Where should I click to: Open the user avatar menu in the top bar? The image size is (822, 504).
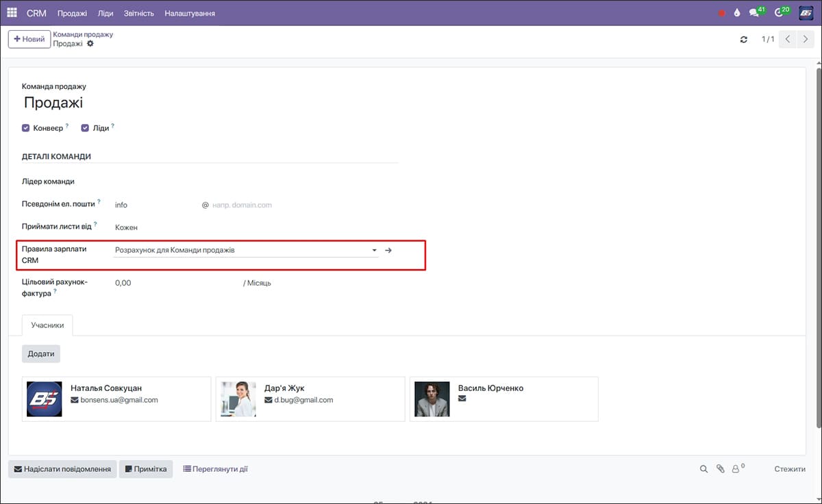pos(806,13)
